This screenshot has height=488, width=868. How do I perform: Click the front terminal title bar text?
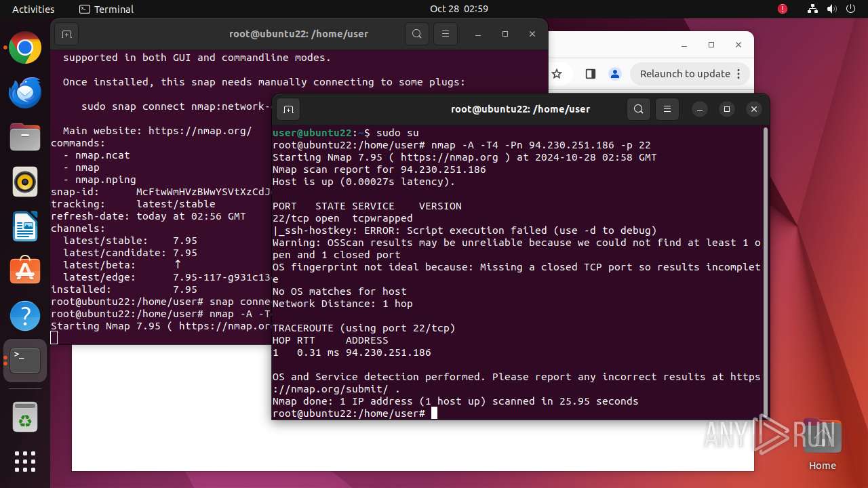pyautogui.click(x=520, y=109)
